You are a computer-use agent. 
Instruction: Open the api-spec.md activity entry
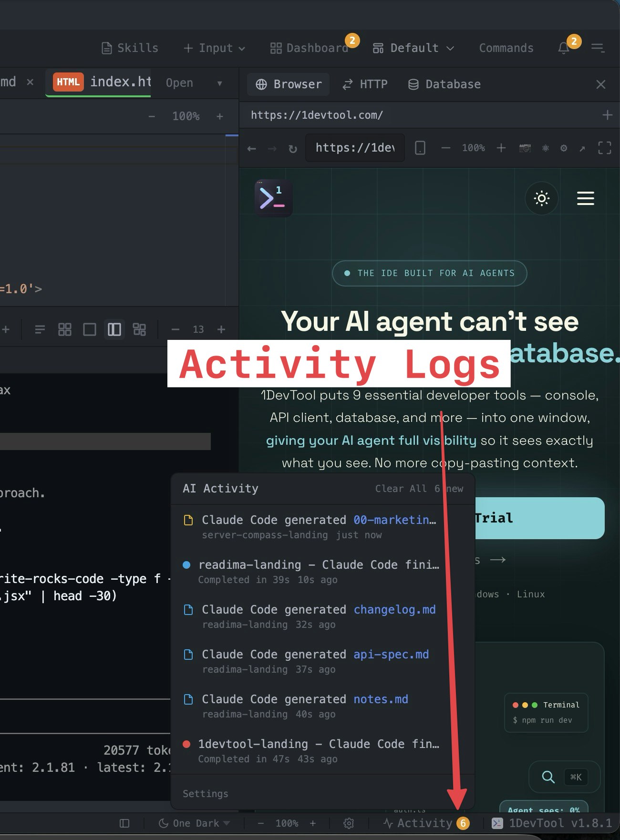point(323,661)
